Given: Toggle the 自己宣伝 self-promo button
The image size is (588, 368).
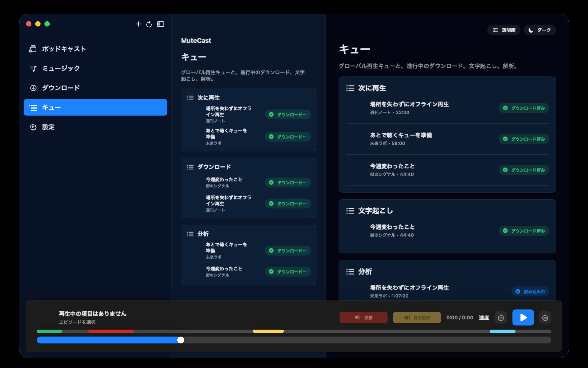Looking at the screenshot, I should (417, 318).
